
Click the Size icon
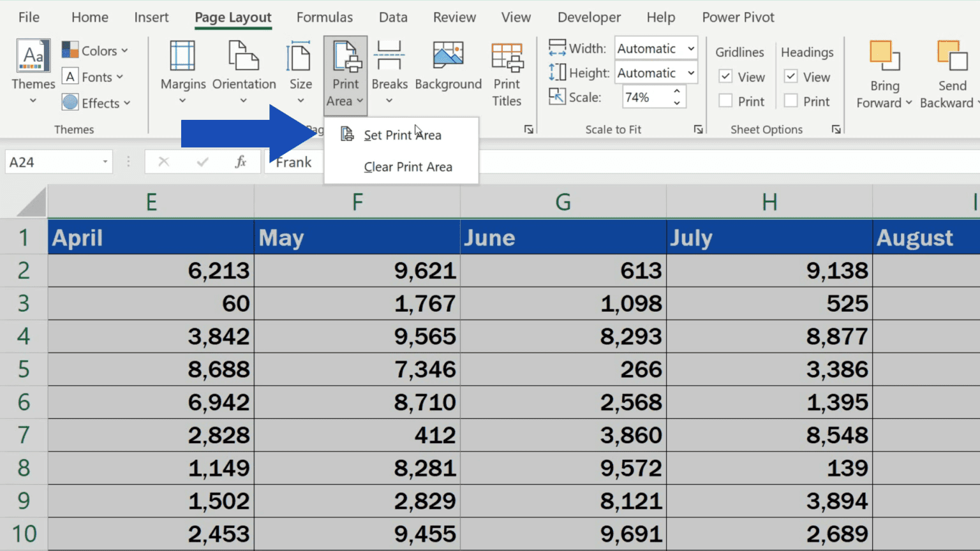300,64
